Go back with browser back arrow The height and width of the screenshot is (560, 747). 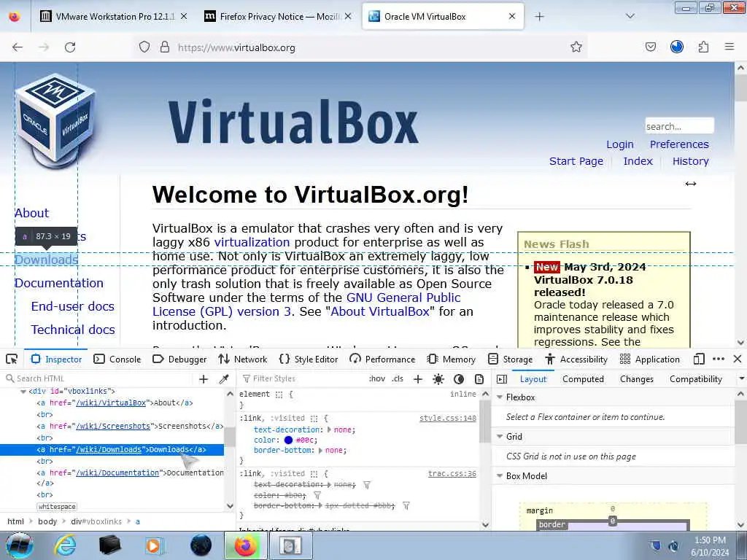coord(18,47)
